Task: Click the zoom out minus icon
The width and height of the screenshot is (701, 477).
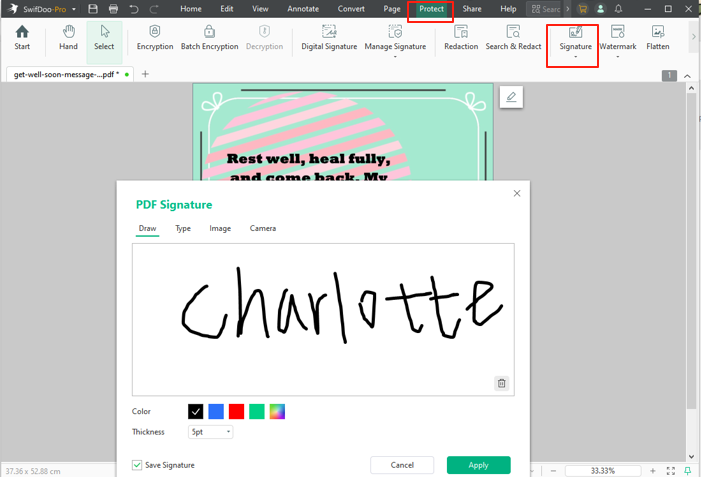Action: [x=553, y=471]
